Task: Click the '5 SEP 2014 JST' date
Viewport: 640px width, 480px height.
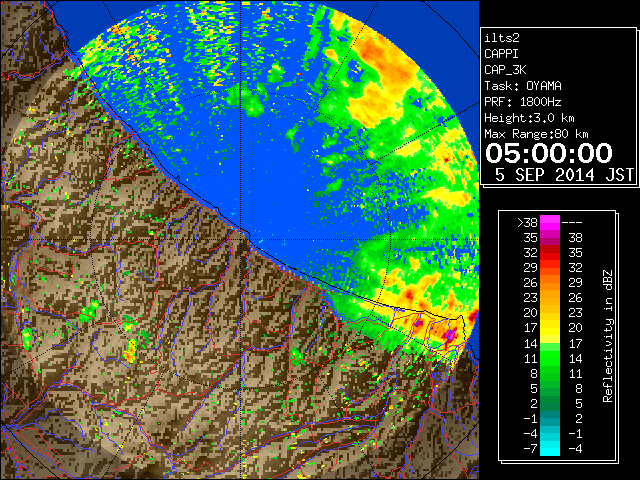Action: (564, 175)
